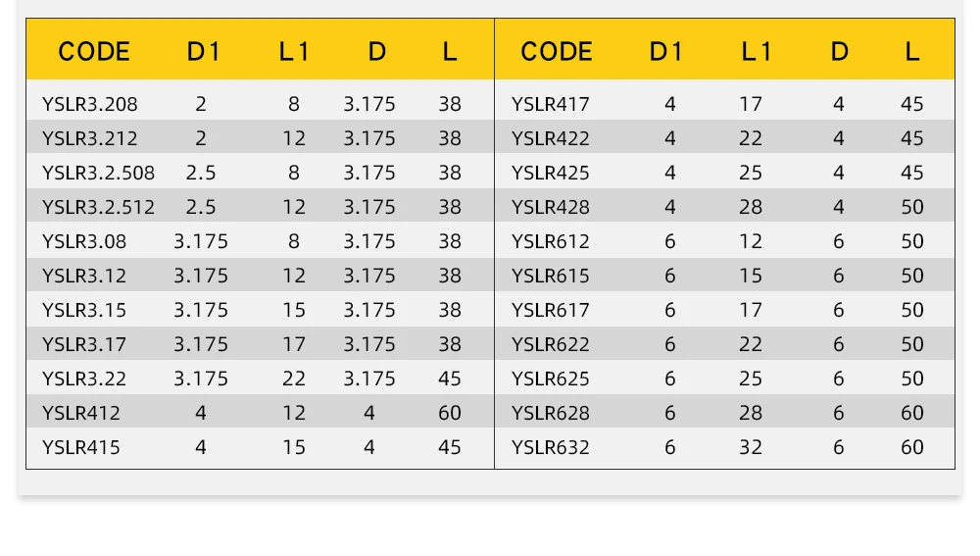Select L1 value 32 in YSLR632 row

(751, 447)
